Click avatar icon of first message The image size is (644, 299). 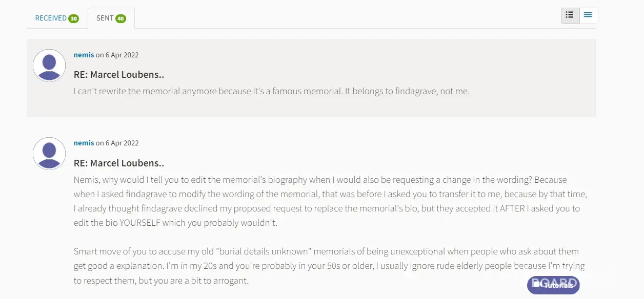pyautogui.click(x=49, y=66)
